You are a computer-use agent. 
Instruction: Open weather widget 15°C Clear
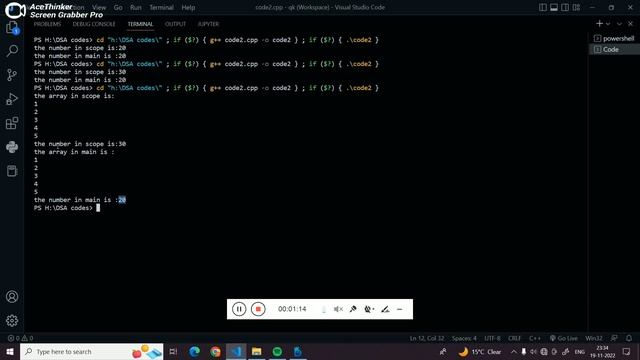[x=480, y=351]
